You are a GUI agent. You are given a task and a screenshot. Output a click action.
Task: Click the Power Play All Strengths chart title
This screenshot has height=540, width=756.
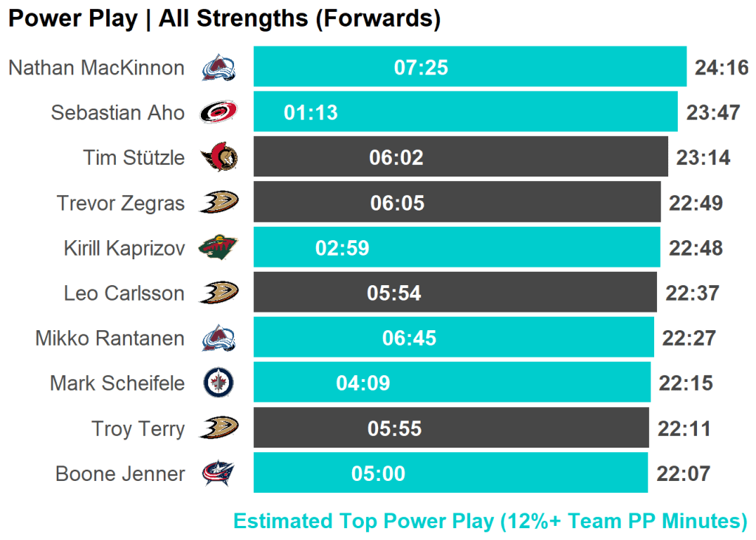(x=224, y=18)
